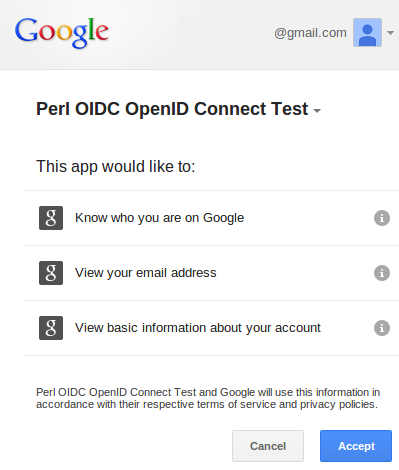Select View basic information about your account text
Screen dimensions: 399x470
point(198,328)
